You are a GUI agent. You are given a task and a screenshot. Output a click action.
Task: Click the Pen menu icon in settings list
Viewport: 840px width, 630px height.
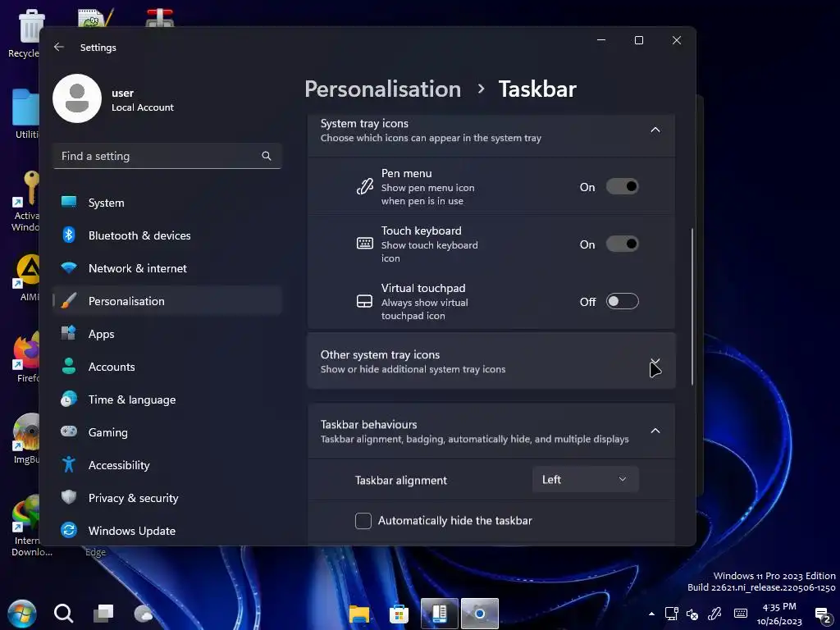365,186
